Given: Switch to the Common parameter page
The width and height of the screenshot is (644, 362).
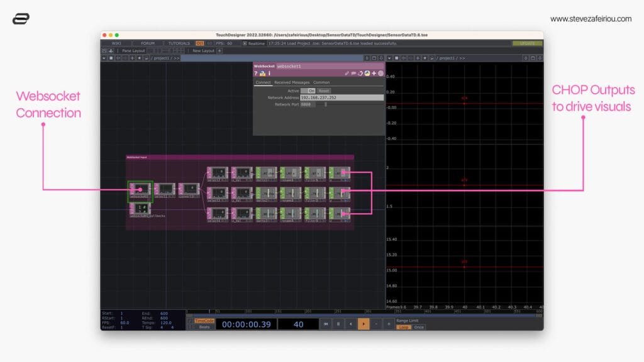Looking at the screenshot, I should [321, 82].
